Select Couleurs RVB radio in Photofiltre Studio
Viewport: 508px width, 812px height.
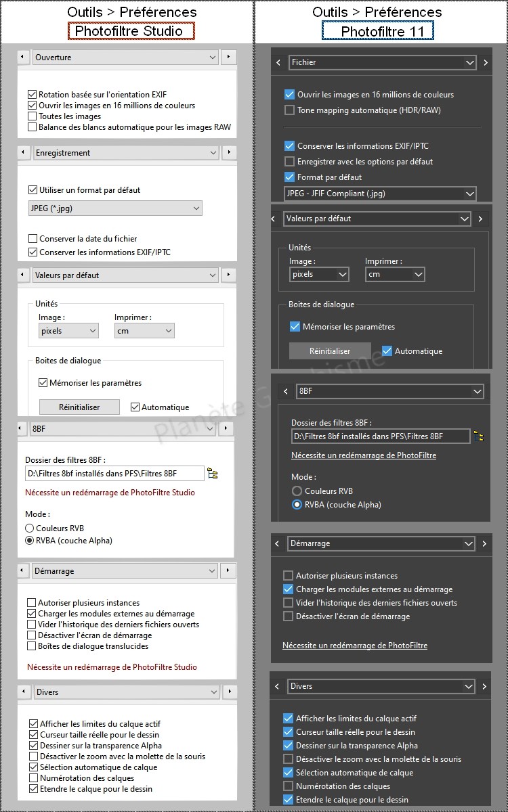coord(29,528)
